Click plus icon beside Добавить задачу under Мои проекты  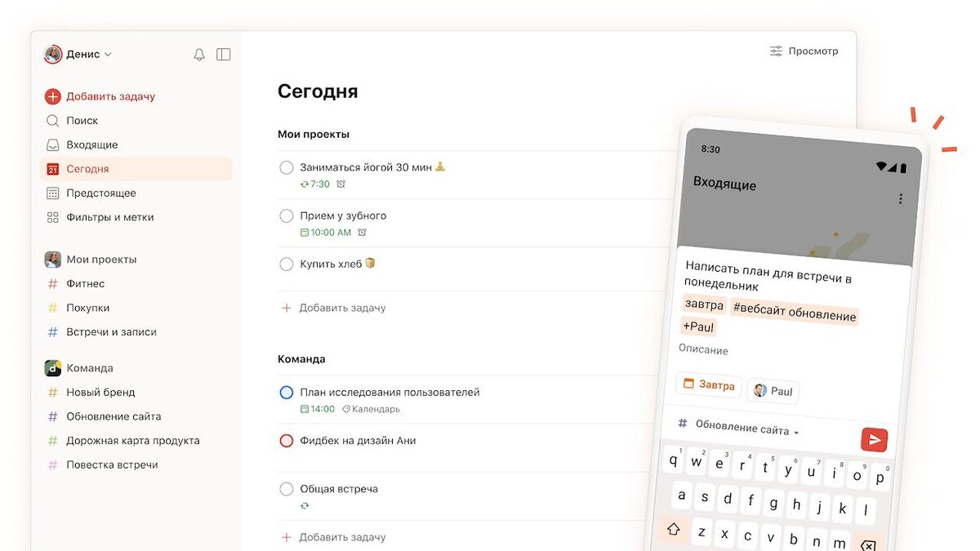[x=286, y=309]
